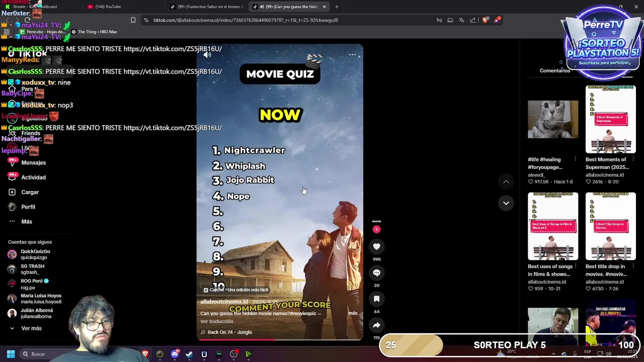Screen dimensions: 644x362
Task: Open options for the Best uses of songs video
Action: tap(576, 266)
